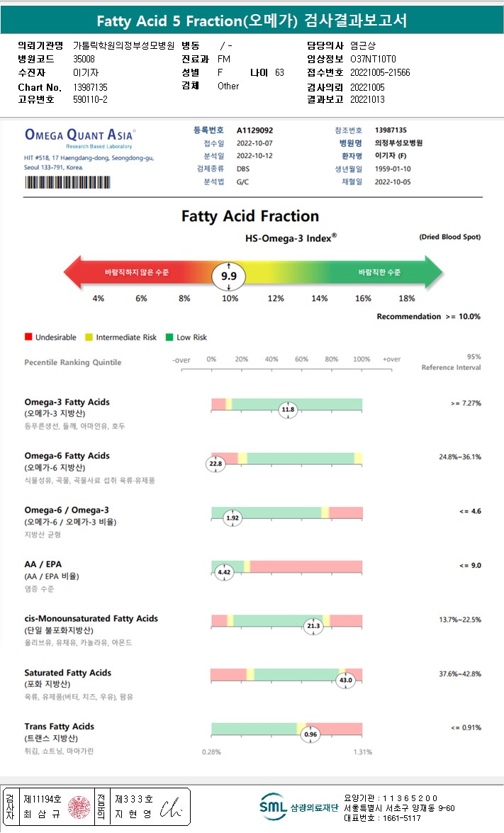Click the red Undesirable legend square
This screenshot has height=833, width=504.
pyautogui.click(x=28, y=337)
